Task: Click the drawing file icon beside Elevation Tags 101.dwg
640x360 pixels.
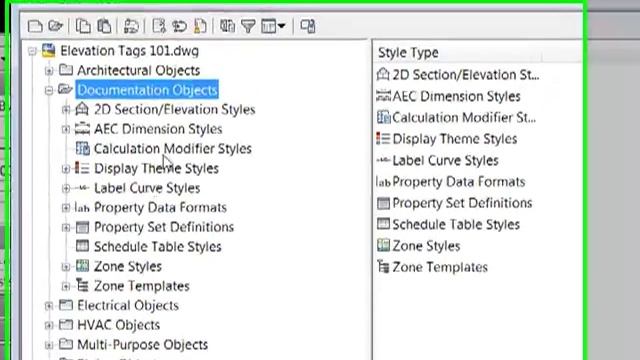Action: (49, 51)
